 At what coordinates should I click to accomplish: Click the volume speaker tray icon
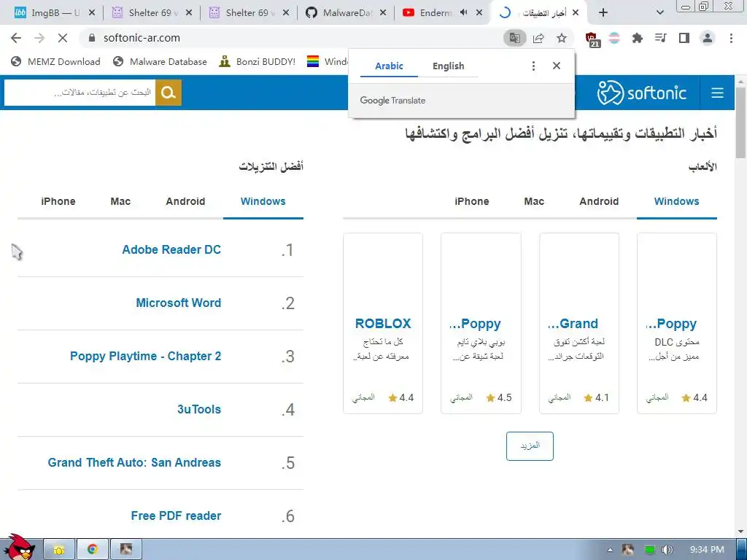click(667, 550)
